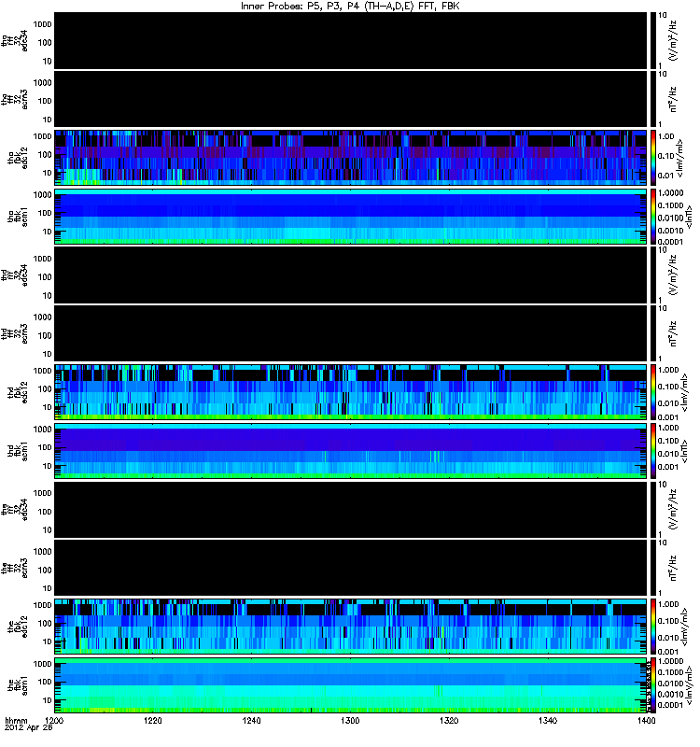Click the thd fbk scm1 spectrogram panel

tap(351, 451)
